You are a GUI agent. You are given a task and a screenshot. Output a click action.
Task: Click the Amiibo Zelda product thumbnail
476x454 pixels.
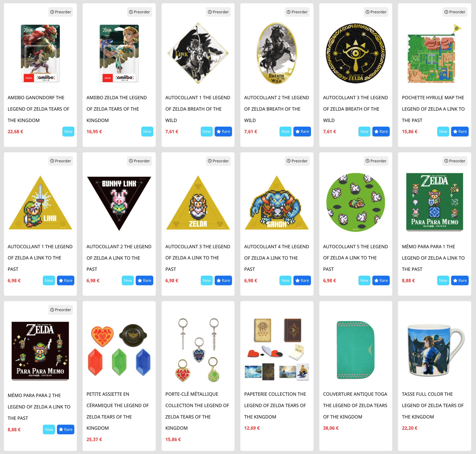pyautogui.click(x=119, y=53)
